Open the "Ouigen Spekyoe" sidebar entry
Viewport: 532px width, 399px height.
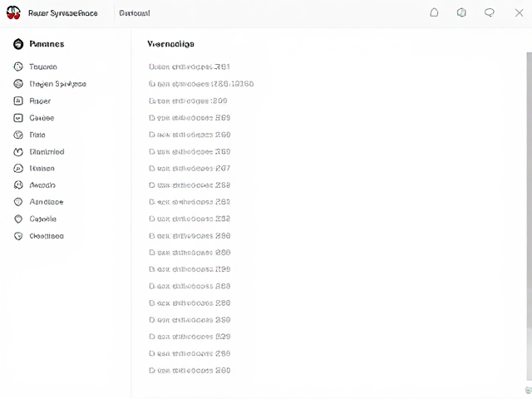click(x=57, y=84)
